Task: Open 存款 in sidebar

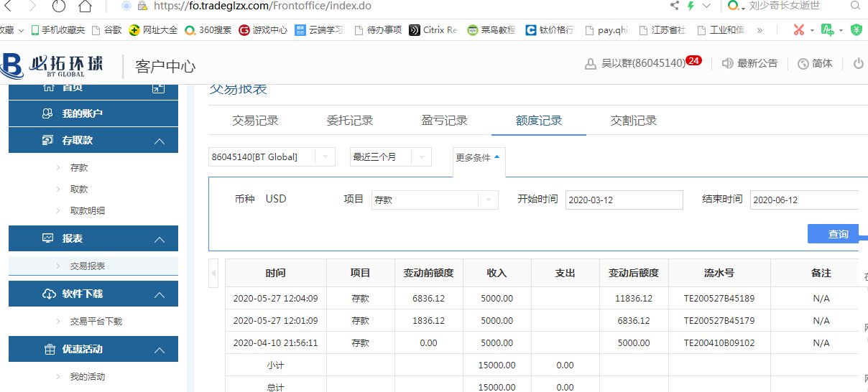Action: (x=79, y=168)
